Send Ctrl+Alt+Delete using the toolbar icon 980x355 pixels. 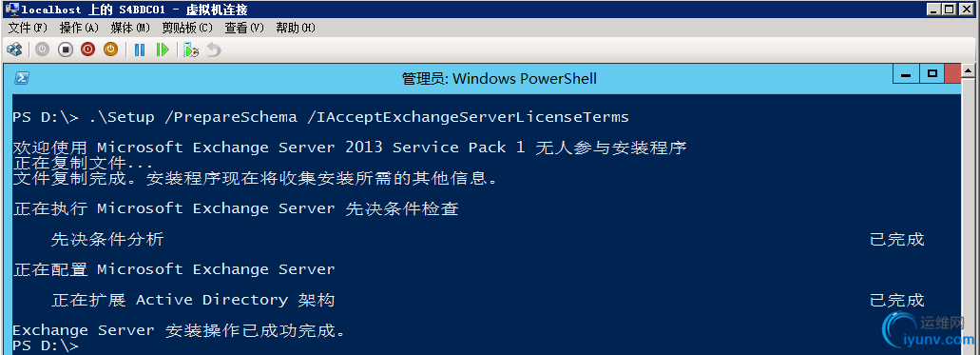[13, 49]
